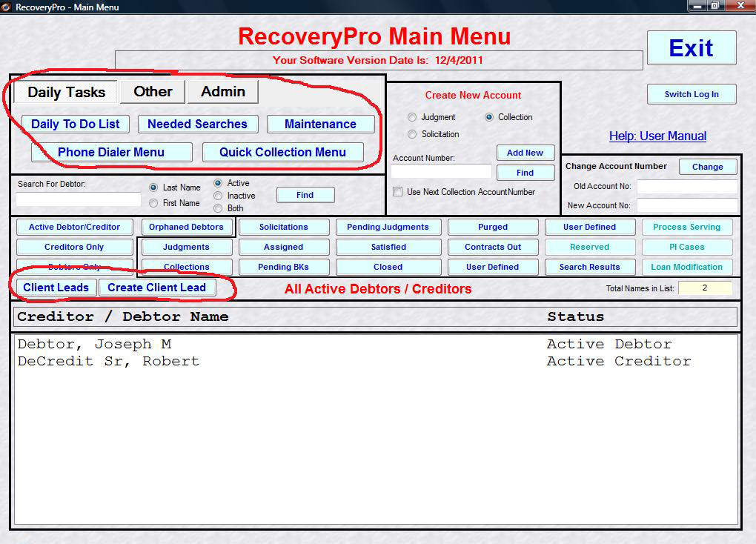Viewport: 756px width, 544px height.
Task: Click the "Creditor / Debtor Name" column header
Action: 122,316
